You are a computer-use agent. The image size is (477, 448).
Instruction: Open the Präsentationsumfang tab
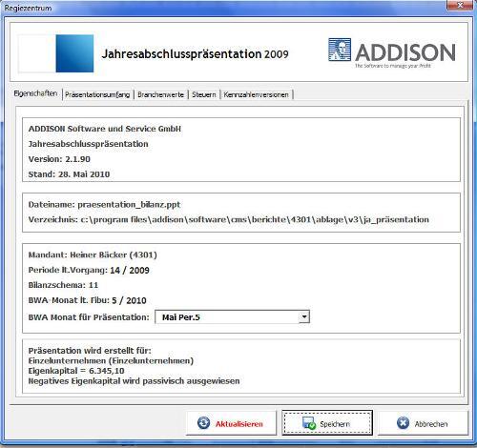pyautogui.click(x=97, y=94)
